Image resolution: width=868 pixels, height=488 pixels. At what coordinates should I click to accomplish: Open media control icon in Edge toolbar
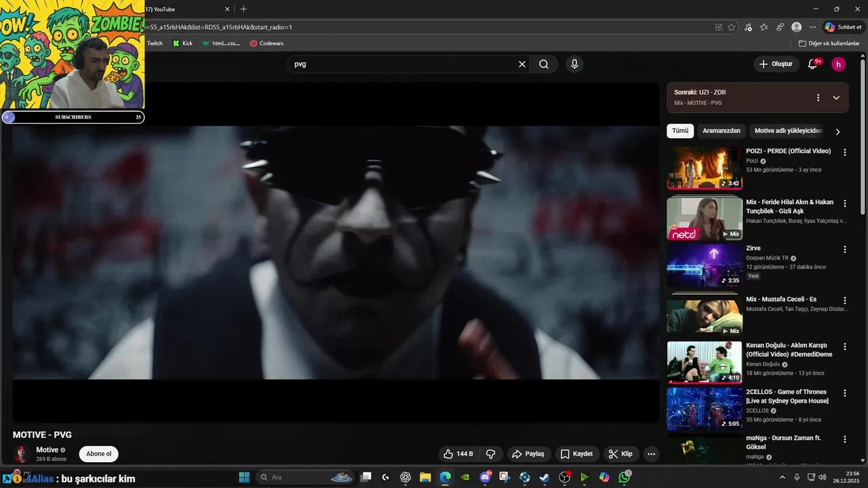(748, 27)
